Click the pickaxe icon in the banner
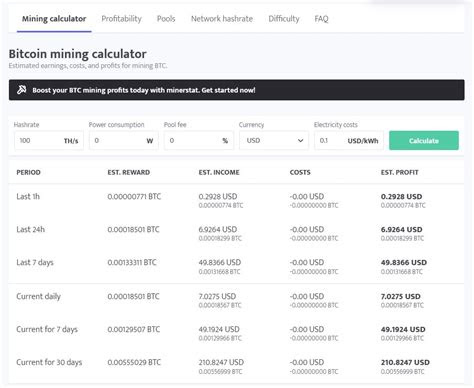 [x=22, y=90]
